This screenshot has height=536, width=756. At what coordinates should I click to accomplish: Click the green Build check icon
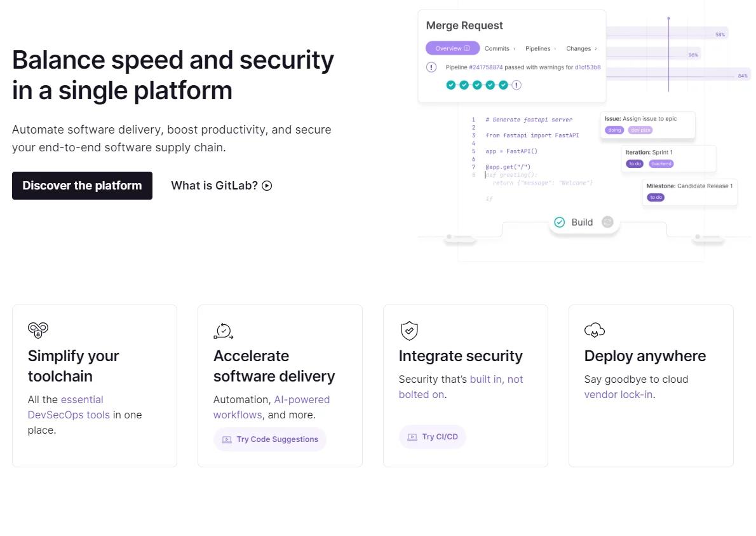pos(559,222)
